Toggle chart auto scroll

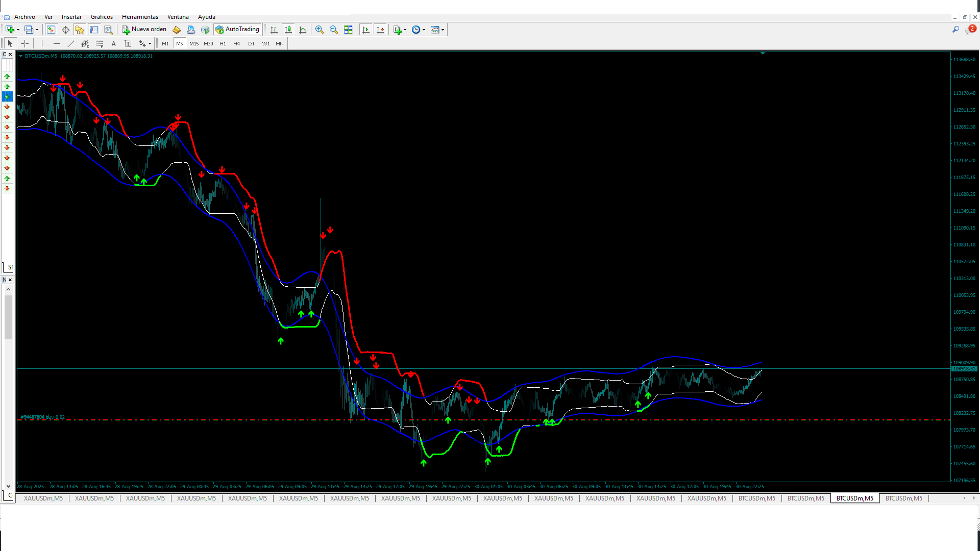(x=366, y=30)
